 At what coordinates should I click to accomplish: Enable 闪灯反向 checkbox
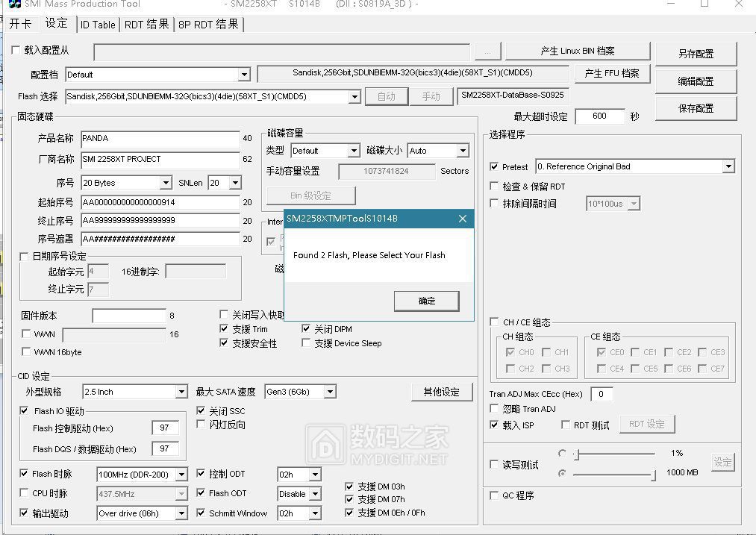point(201,424)
